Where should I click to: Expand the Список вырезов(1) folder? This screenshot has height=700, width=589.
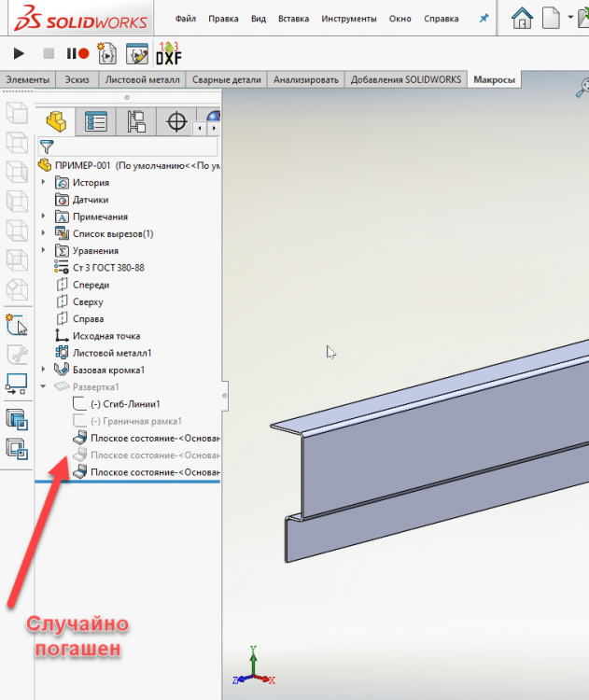(43, 233)
